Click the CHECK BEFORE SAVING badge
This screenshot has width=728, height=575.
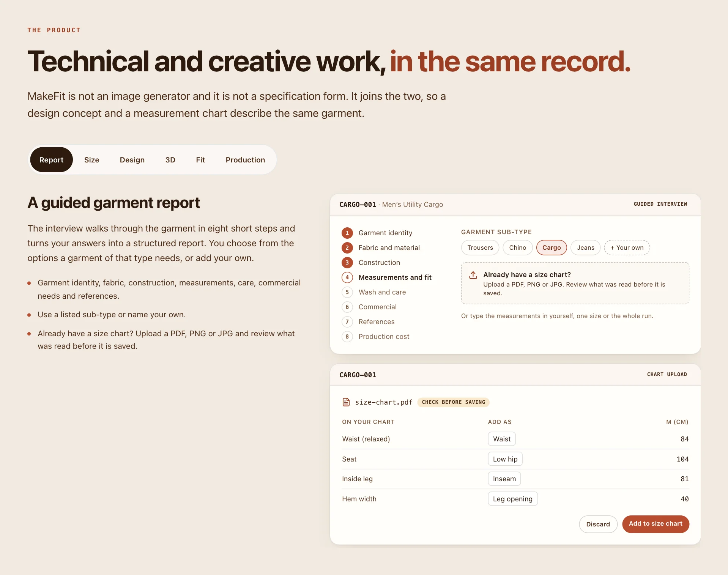[454, 402]
